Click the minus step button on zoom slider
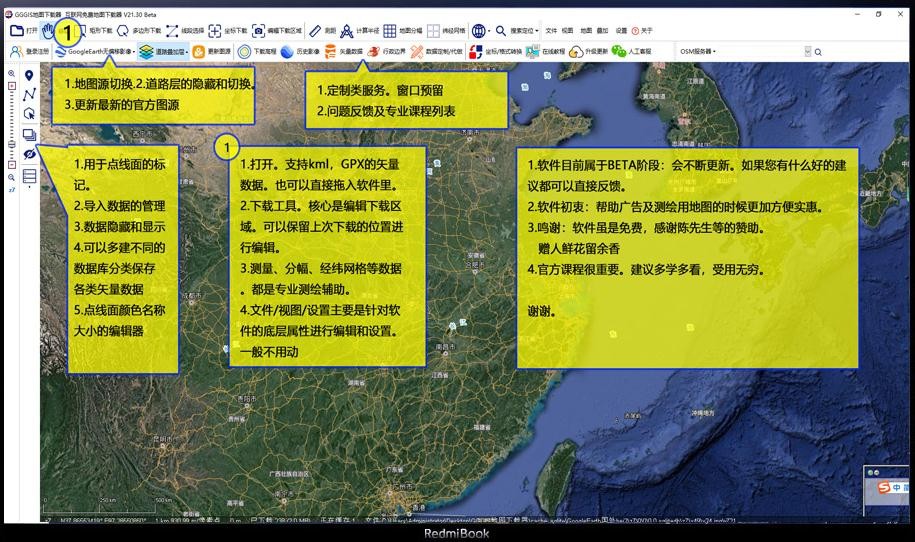 12,165
